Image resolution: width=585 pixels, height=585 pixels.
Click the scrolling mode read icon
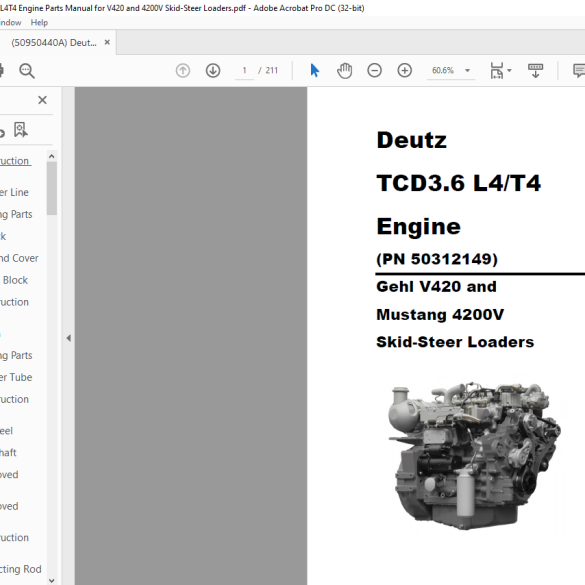point(535,71)
